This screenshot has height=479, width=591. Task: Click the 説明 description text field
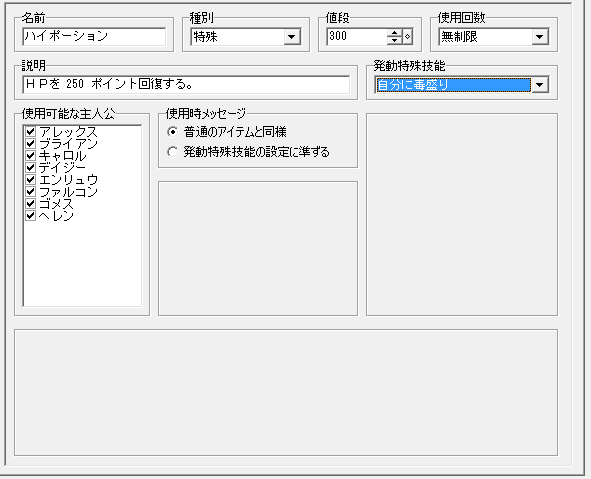point(186,84)
